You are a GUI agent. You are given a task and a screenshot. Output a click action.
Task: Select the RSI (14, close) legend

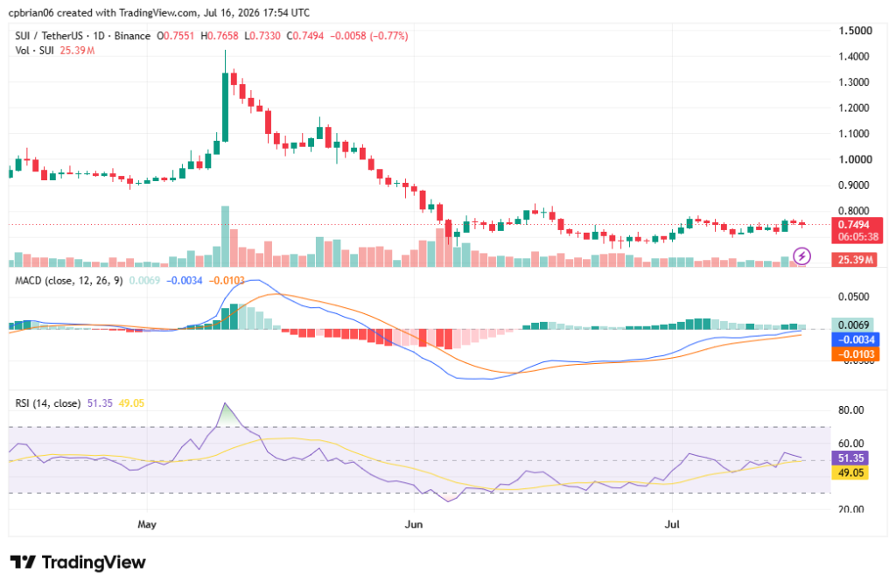(x=48, y=404)
